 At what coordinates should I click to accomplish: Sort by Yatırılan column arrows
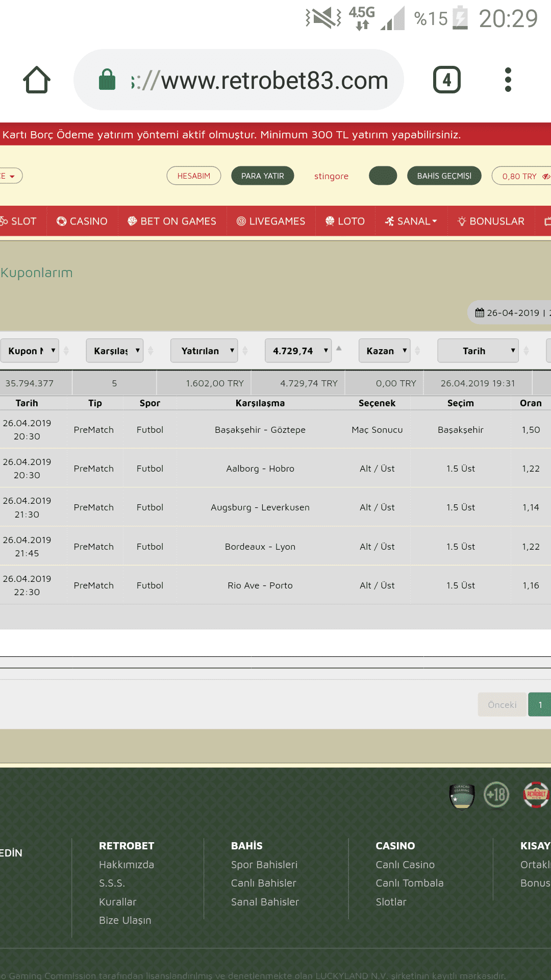coord(245,351)
